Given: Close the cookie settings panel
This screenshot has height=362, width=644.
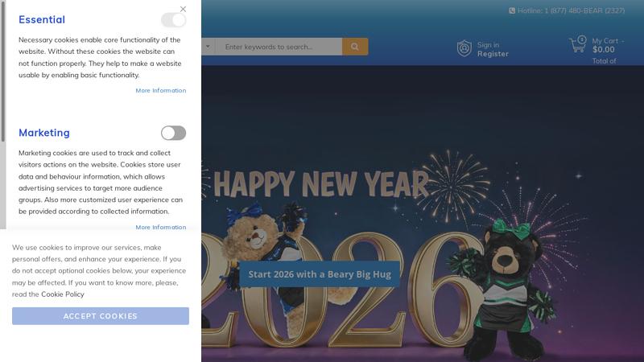Looking at the screenshot, I should (183, 10).
